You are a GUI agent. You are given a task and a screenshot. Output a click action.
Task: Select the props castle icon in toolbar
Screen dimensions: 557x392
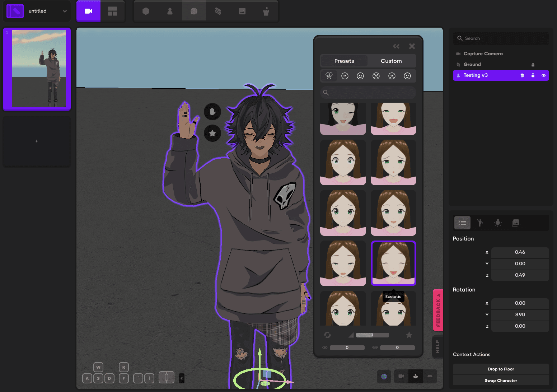(x=266, y=11)
